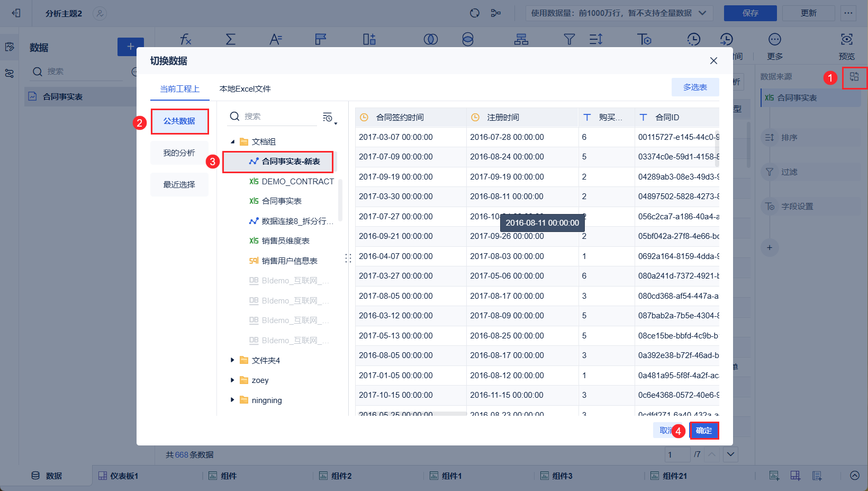Click the three-dots more button in top bar
Image resolution: width=868 pixels, height=491 pixels.
848,13
